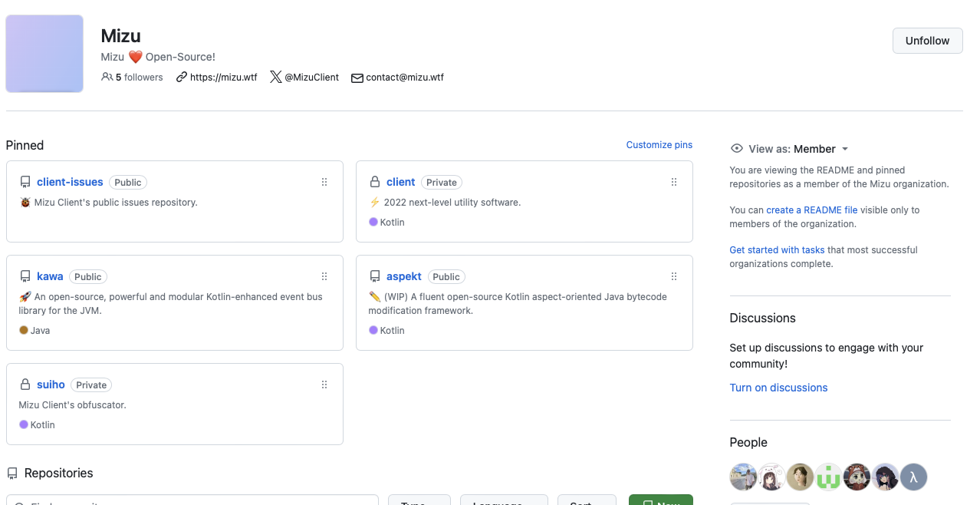Click the Pinned section heading

coord(25,145)
